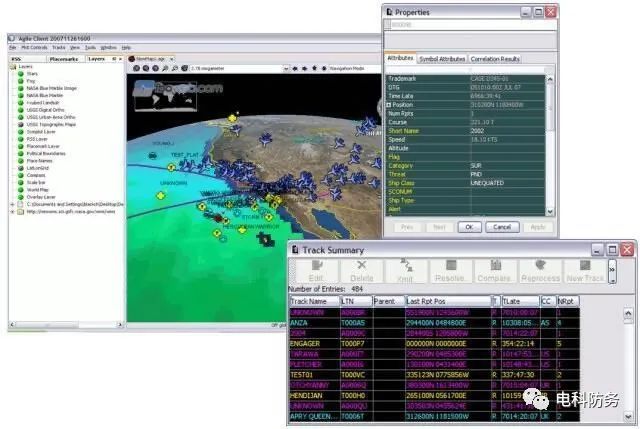The height and width of the screenshot is (429, 640).
Task: Expand the C:\Documents and Settings tree node
Action: (12, 204)
